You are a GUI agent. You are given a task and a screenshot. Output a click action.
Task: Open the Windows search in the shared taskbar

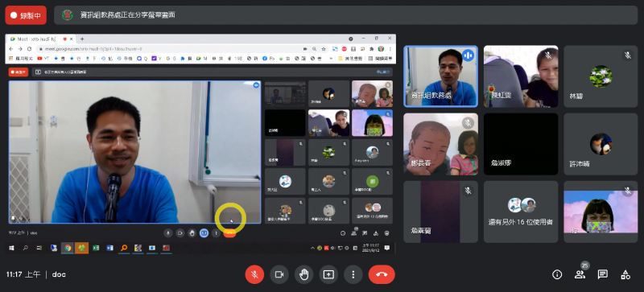click(26, 248)
